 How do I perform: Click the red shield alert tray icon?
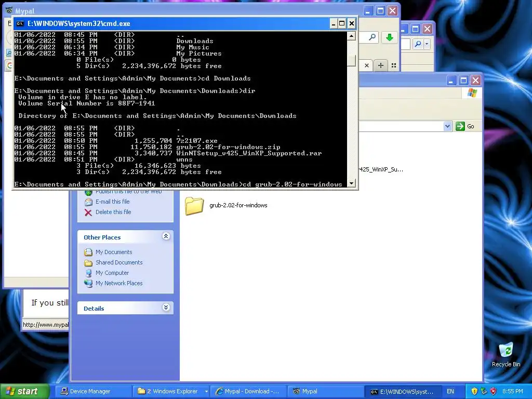(494, 391)
